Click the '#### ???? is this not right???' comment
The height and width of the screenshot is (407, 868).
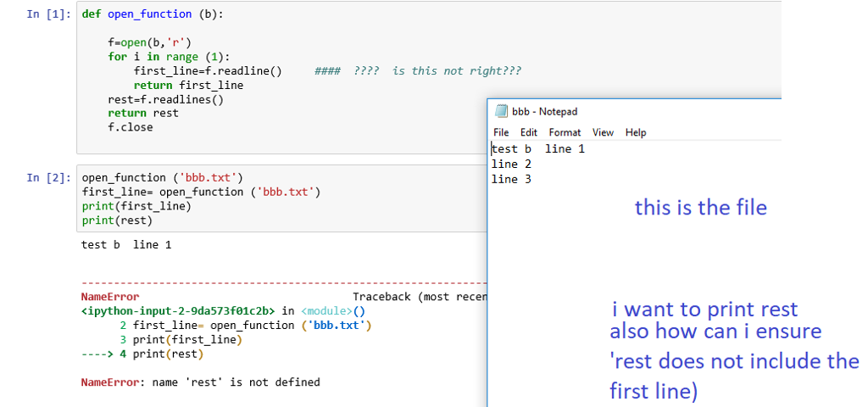[x=418, y=71]
